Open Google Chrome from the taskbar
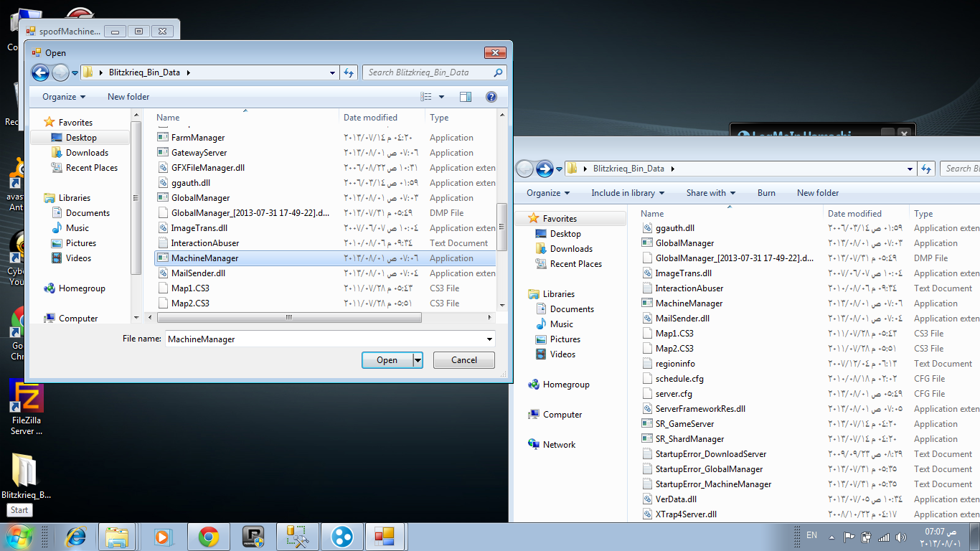This screenshot has height=551, width=980. (209, 537)
